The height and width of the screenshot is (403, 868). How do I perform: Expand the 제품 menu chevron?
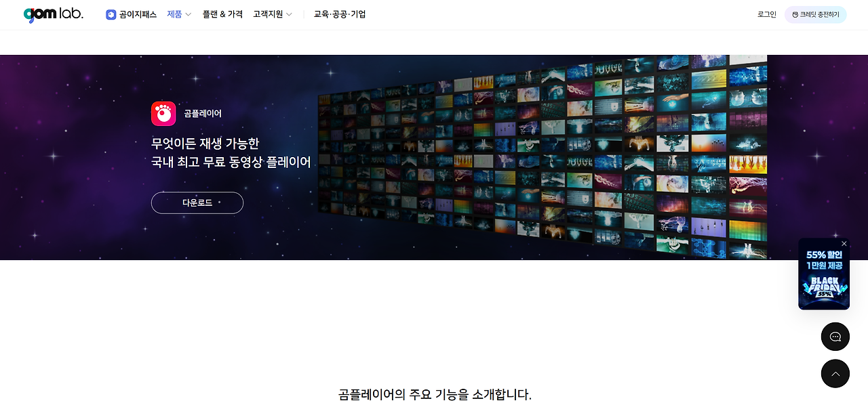click(x=189, y=14)
